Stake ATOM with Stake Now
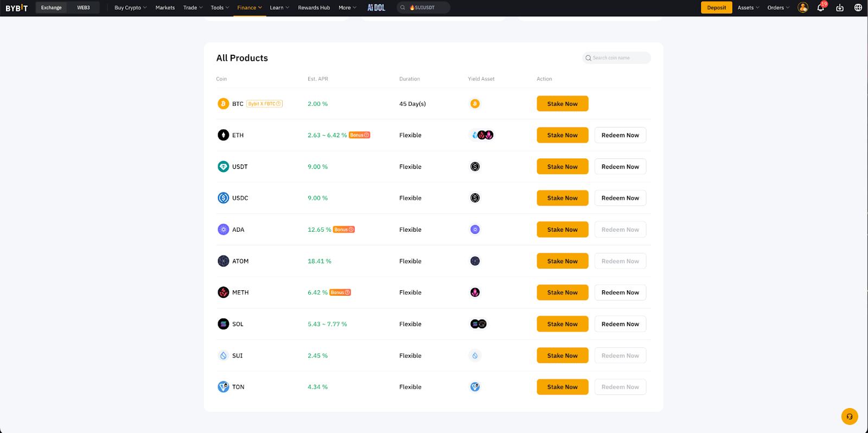868x433 pixels. (563, 261)
